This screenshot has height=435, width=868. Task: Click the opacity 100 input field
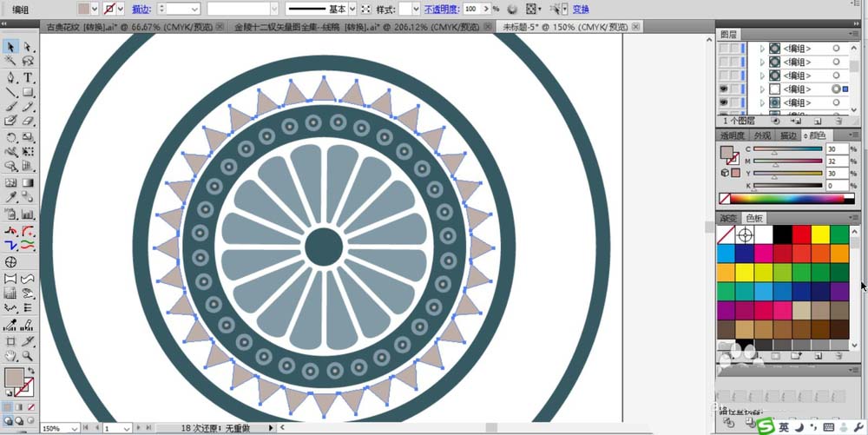pyautogui.click(x=473, y=9)
